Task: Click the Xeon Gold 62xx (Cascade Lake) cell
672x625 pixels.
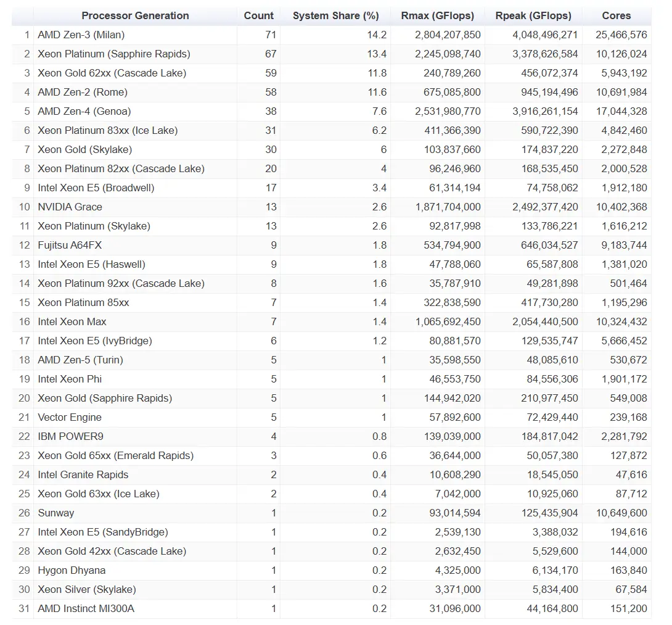Action: coord(112,73)
